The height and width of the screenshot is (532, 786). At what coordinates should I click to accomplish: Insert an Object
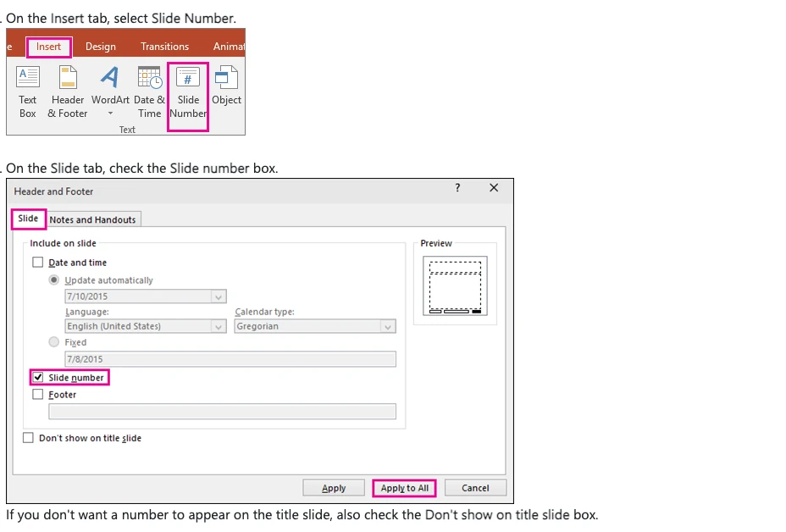pyautogui.click(x=227, y=86)
